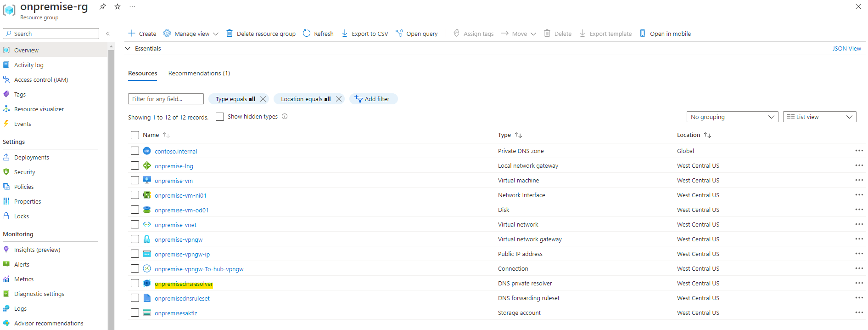The image size is (868, 330).
Task: Expand the Manage view dropdown
Action: click(x=216, y=34)
